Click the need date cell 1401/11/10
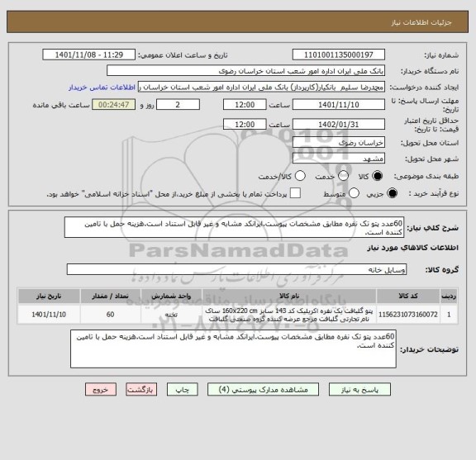Viewport: 476px width, 460px height. click(x=49, y=315)
